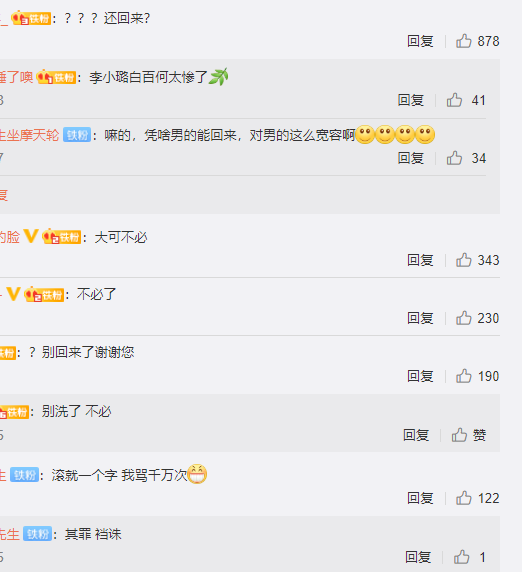Like the comment with 878 likes

click(464, 41)
